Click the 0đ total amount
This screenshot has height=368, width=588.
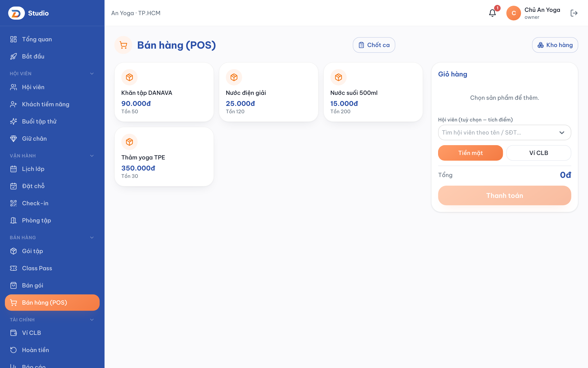(x=565, y=175)
